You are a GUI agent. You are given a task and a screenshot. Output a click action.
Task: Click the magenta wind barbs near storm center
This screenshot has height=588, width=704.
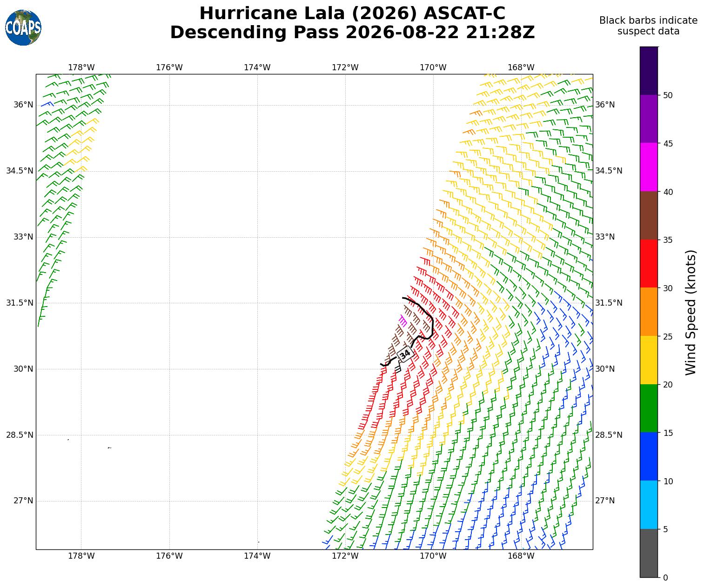tap(403, 320)
